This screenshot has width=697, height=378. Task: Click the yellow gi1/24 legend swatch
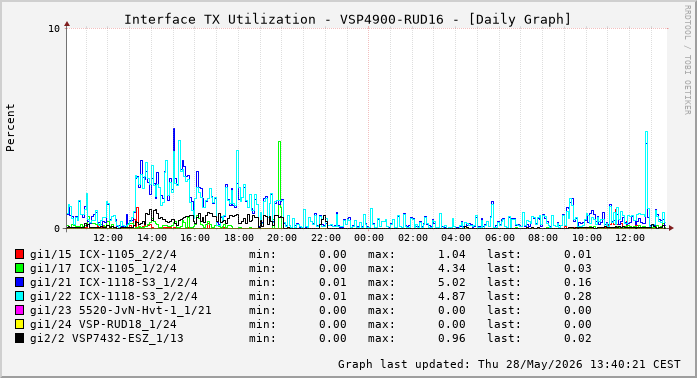(20, 324)
